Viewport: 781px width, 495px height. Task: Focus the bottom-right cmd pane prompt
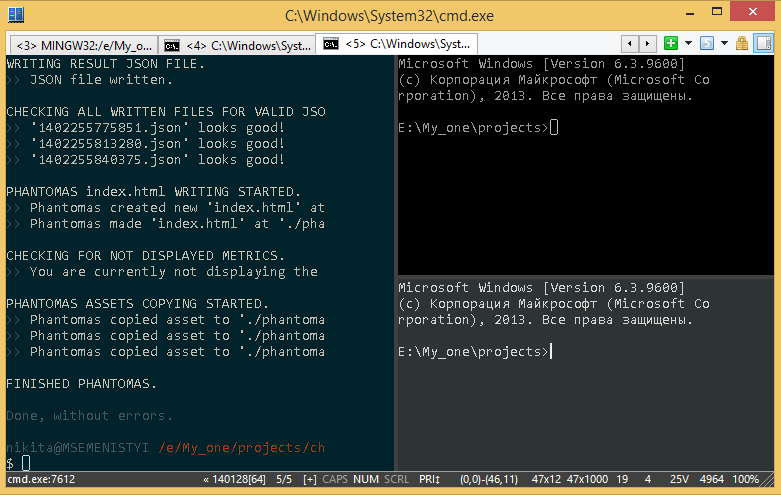coord(475,352)
